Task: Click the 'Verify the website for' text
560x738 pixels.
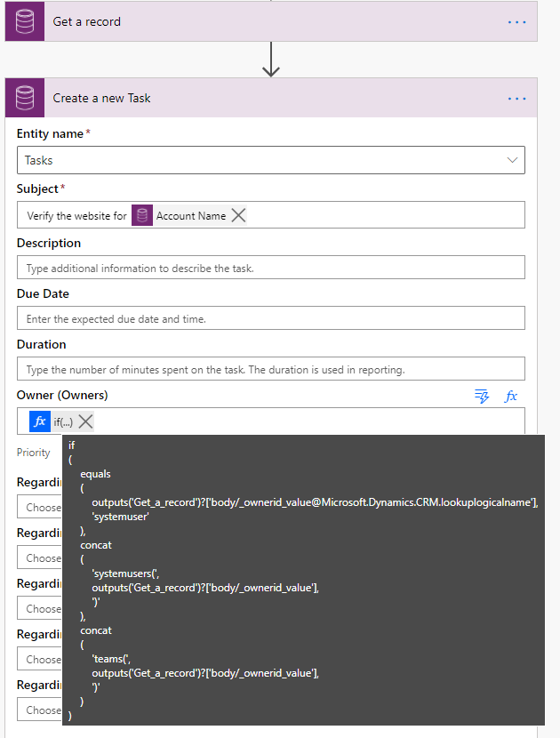Action: pyautogui.click(x=76, y=216)
